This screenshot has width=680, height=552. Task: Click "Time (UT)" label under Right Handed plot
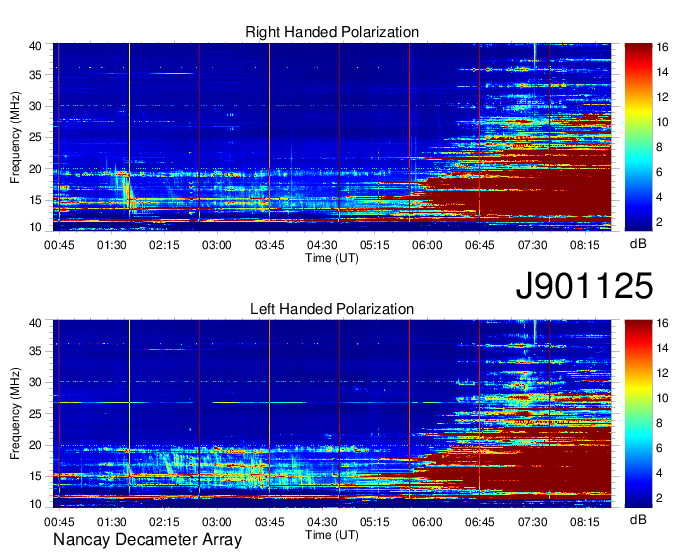point(332,258)
